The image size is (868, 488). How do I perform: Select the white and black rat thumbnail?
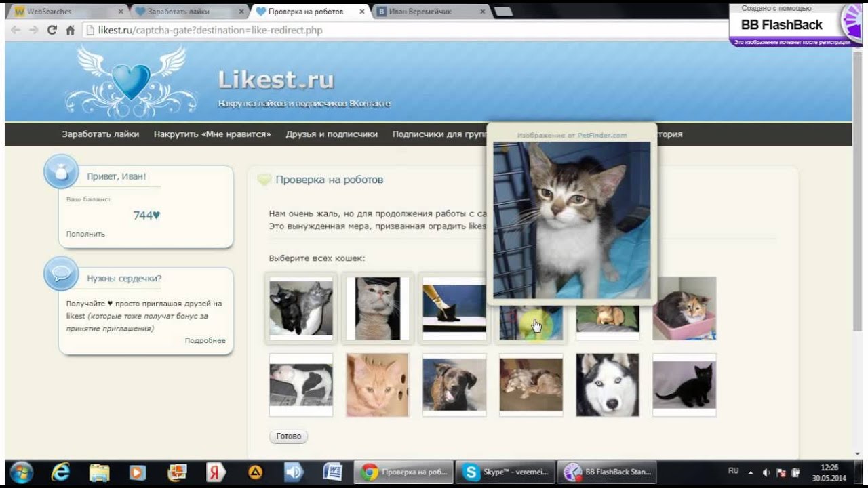point(301,385)
